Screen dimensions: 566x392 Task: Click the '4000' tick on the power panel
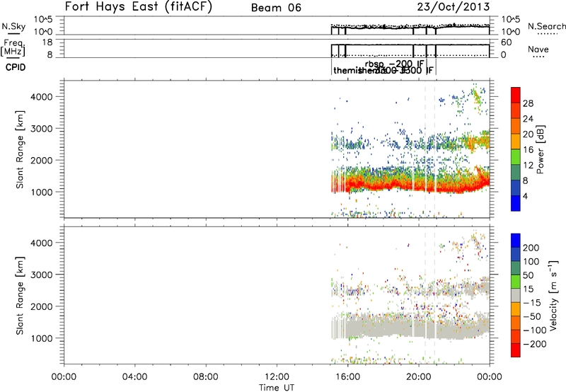click(41, 97)
